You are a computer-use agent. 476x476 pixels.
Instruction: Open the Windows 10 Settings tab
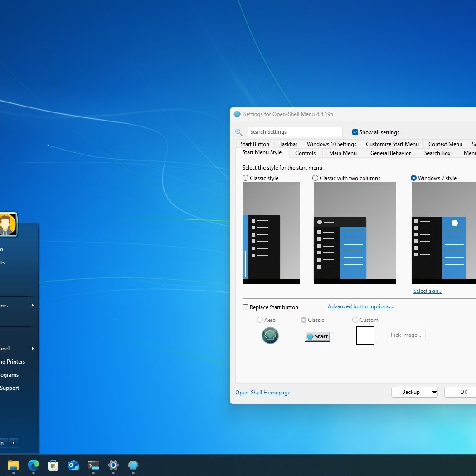pyautogui.click(x=331, y=144)
